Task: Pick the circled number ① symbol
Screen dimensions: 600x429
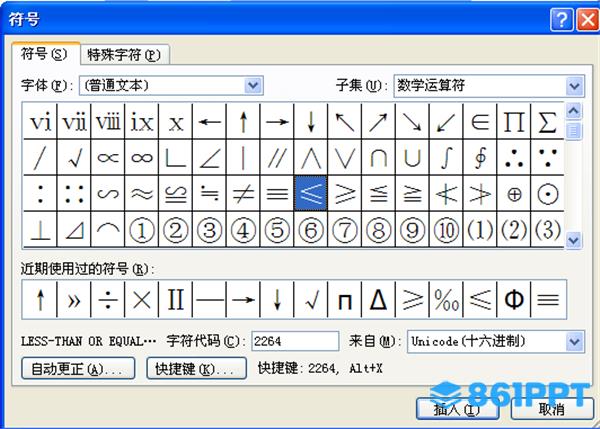Action: (142, 230)
